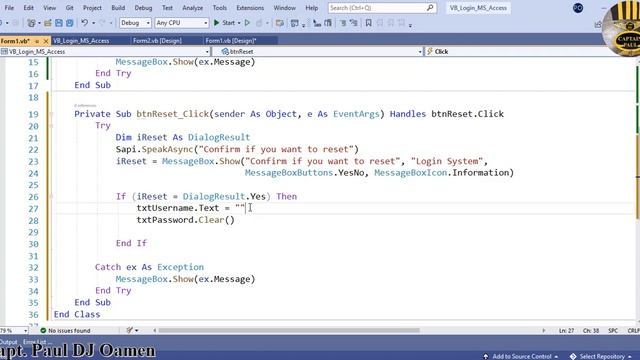640x360 pixels.
Task: Click the Save icon in toolbar
Action: pos(59,23)
